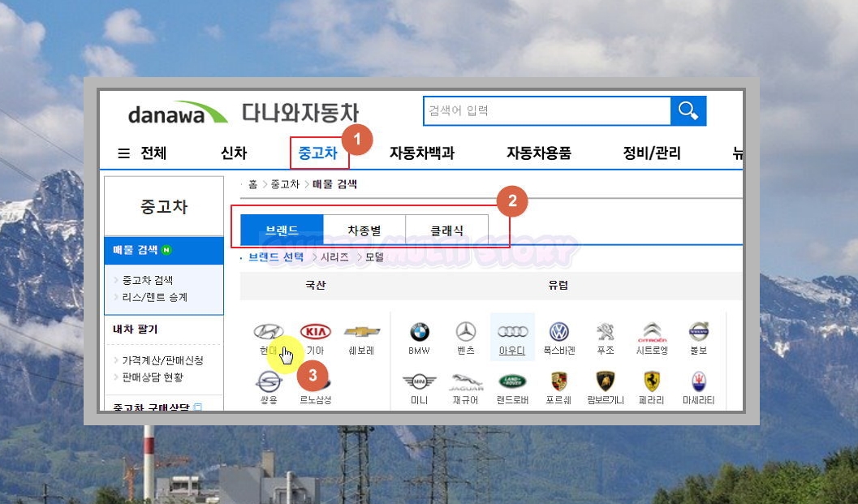Select the Lamborghini (람보르기니) brand logo
Image resolution: width=858 pixels, height=504 pixels.
tap(606, 381)
